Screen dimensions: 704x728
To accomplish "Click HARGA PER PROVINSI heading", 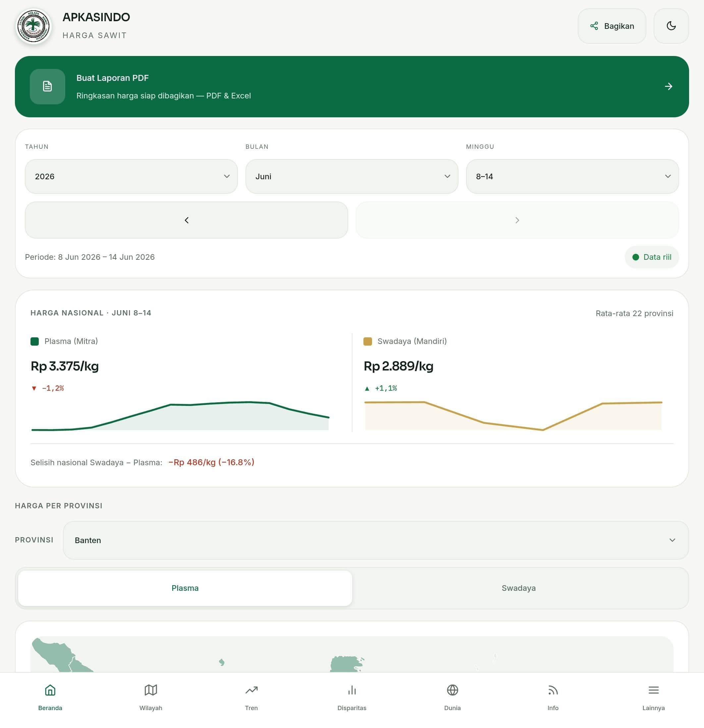I will 59,506.
